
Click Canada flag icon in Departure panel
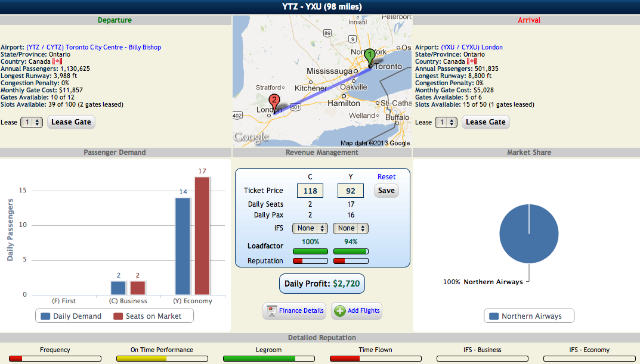pyautogui.click(x=57, y=61)
